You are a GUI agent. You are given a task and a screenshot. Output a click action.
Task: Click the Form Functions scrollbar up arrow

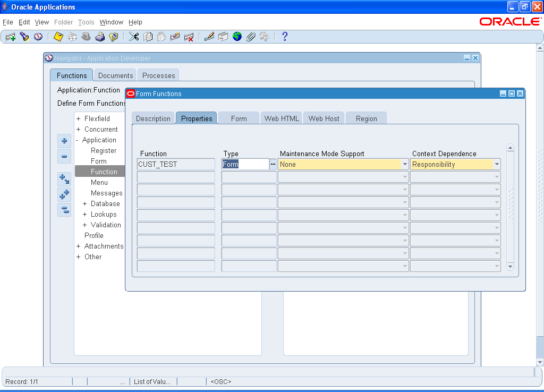pos(510,148)
